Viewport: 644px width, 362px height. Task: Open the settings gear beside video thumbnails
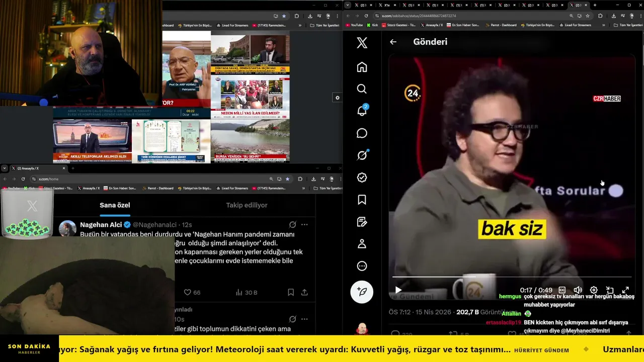pos(337,98)
